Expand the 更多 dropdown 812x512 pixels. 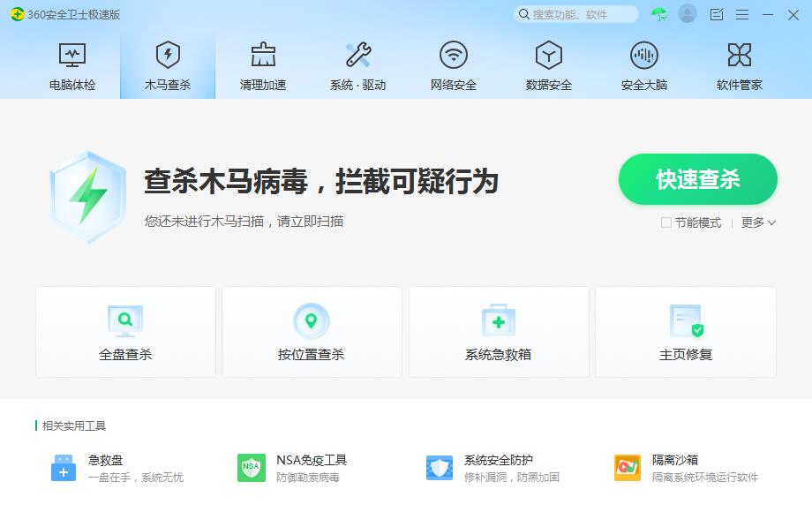[x=758, y=222]
